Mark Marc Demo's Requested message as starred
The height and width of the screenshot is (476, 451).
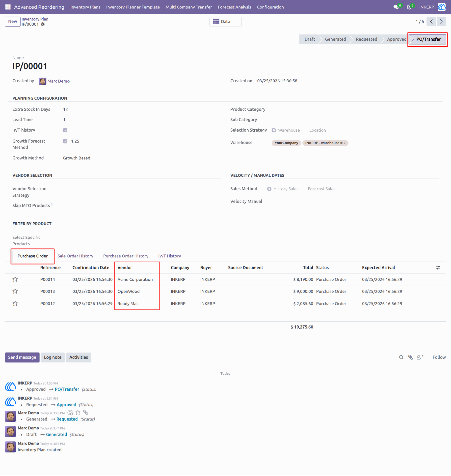(78, 413)
